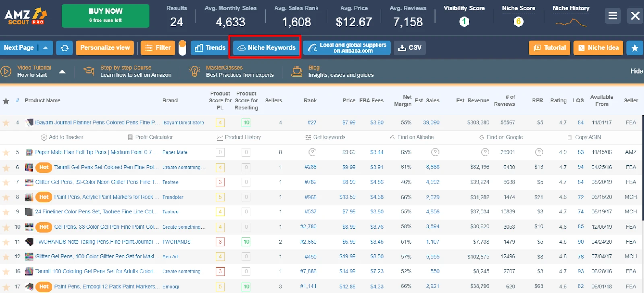
Task: Open Local and global suppliers on Alibaba
Action: coord(347,48)
